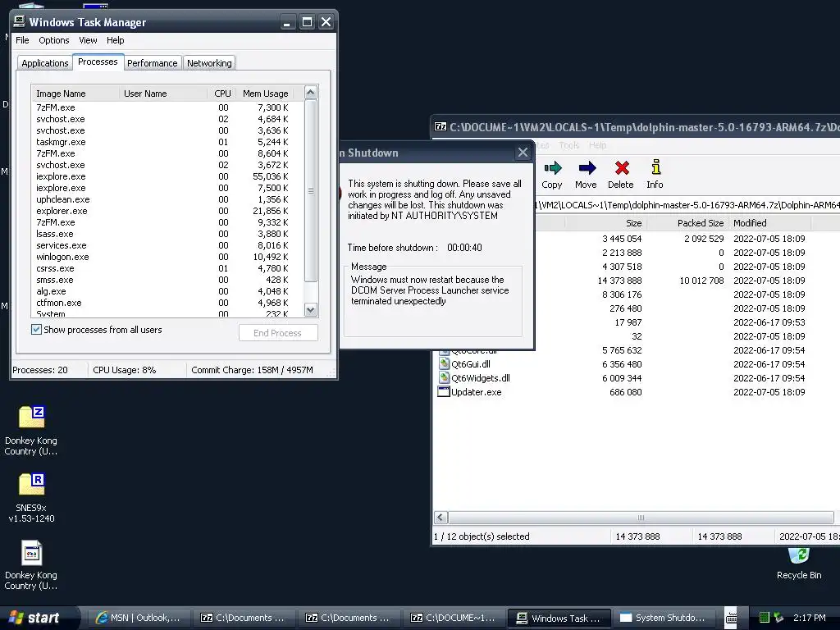Click 7-Zip horizontal scrollbar left arrow
Viewport: 840px width, 630px height.
coord(441,518)
